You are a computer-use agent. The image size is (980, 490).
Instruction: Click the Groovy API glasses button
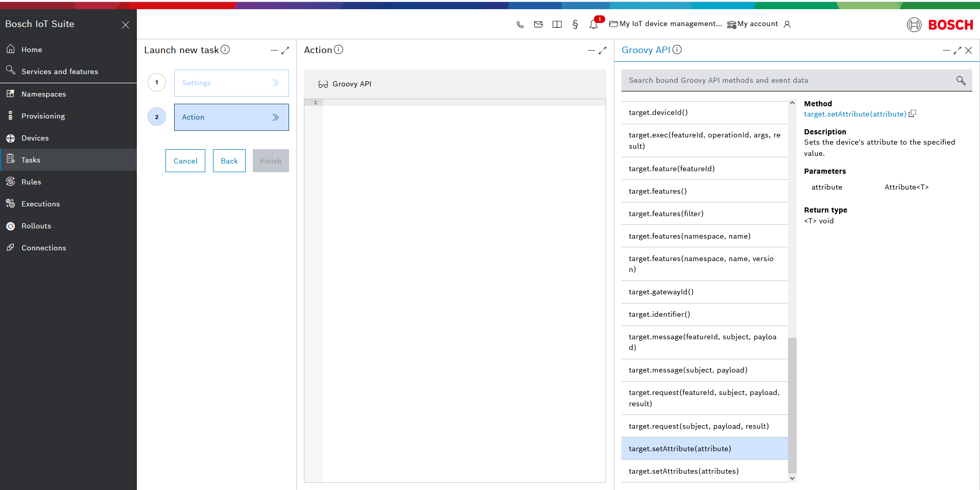coord(345,84)
